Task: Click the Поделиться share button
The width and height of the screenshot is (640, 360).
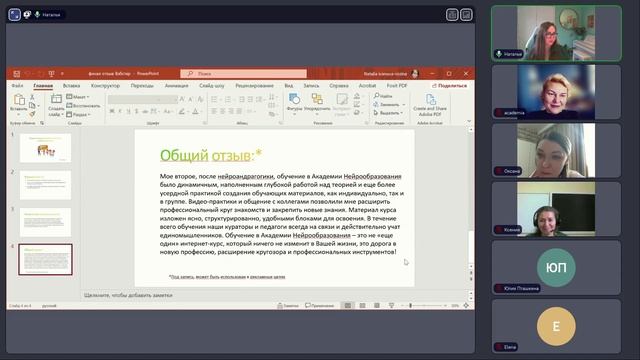Action: pyautogui.click(x=449, y=86)
